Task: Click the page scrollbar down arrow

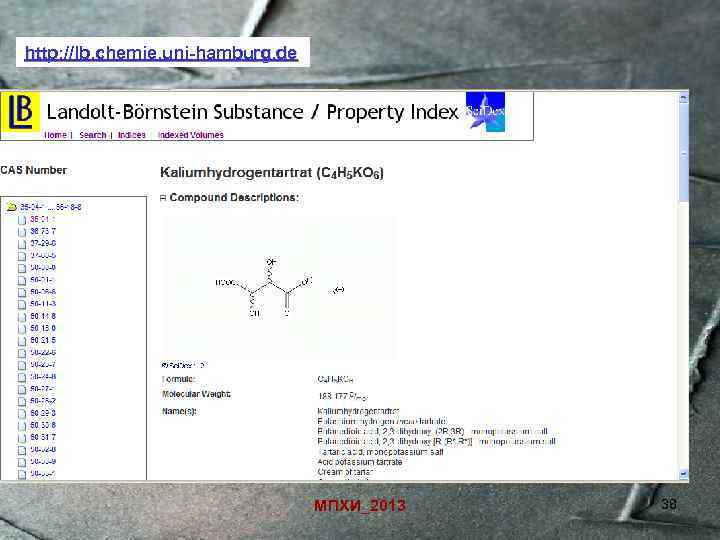Action: [683, 473]
